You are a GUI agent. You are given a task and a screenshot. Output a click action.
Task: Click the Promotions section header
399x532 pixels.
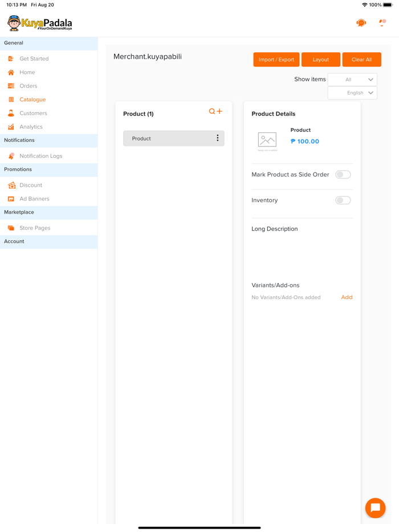(49, 169)
